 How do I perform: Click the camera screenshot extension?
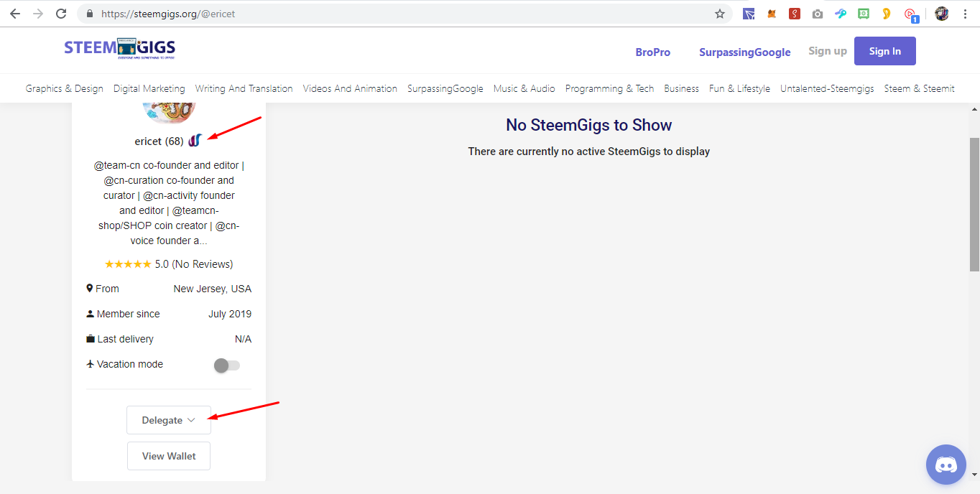point(818,14)
